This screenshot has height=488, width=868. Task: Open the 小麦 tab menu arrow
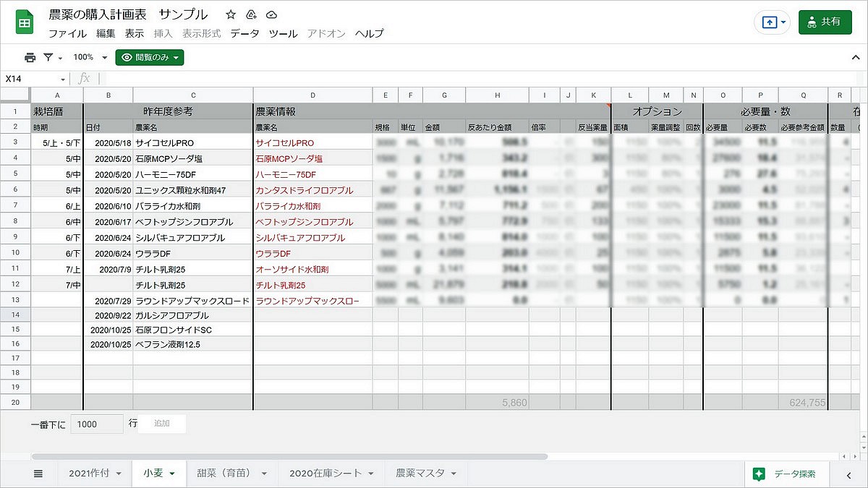pos(172,474)
